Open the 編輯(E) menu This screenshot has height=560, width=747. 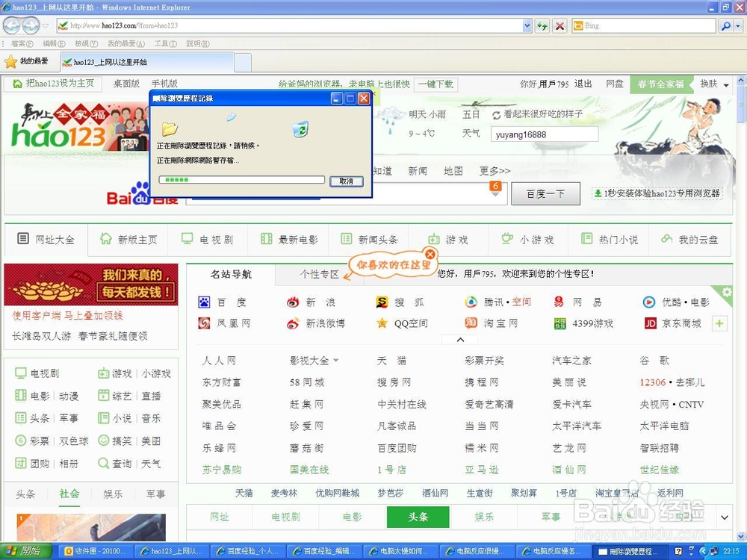pyautogui.click(x=54, y=44)
